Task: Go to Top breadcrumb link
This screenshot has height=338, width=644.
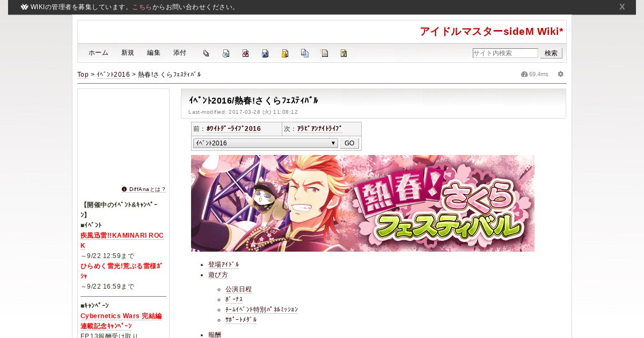Action: [83, 74]
